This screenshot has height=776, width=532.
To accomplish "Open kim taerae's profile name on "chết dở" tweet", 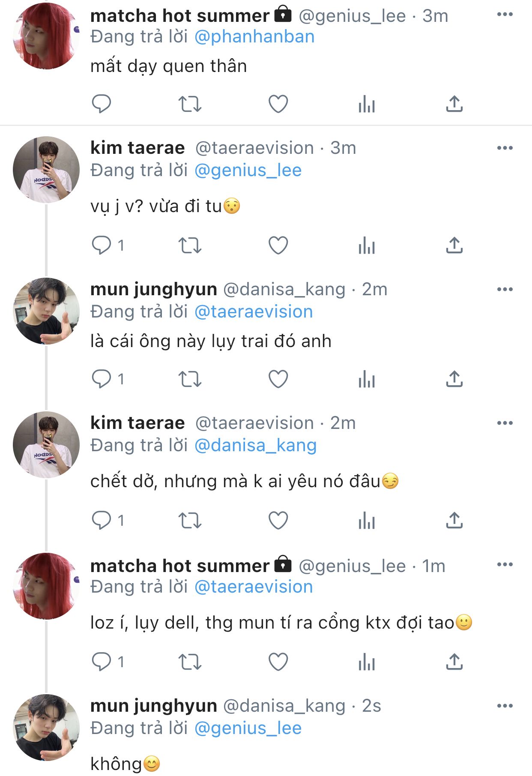I will click(x=137, y=423).
